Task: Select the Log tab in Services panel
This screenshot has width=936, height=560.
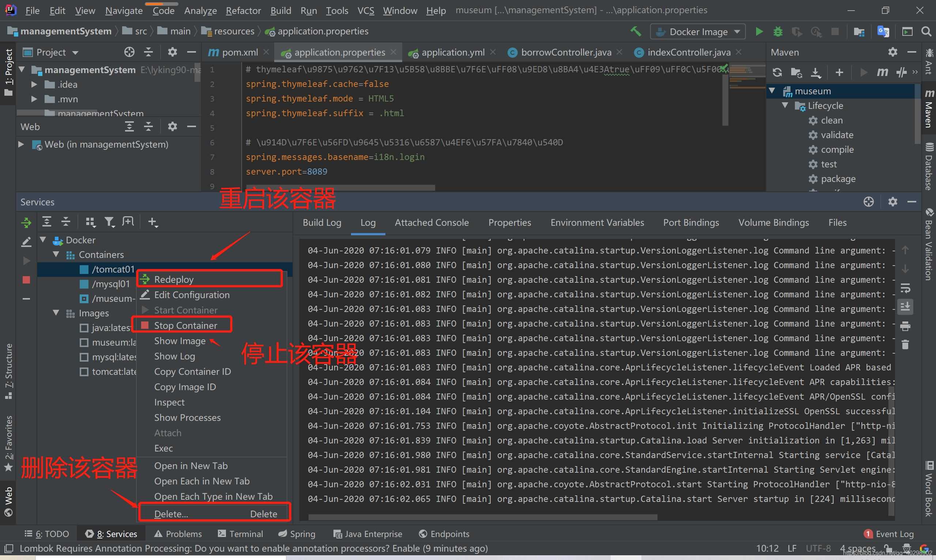Action: [x=367, y=222]
